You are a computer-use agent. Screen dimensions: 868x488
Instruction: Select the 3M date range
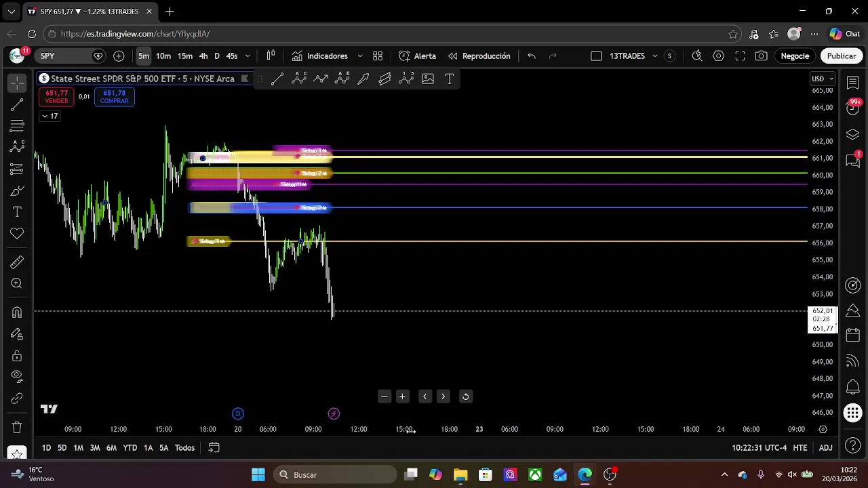[95, 448]
